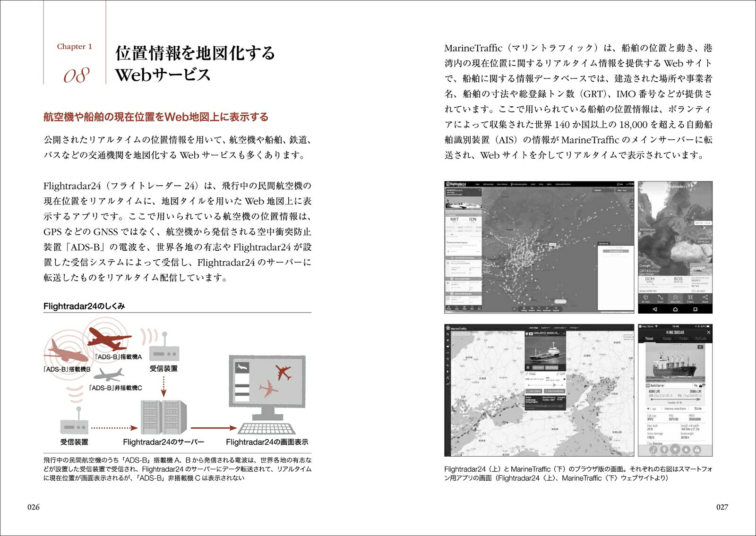Open the Explore dropdown in MarineTraffic

point(546,328)
